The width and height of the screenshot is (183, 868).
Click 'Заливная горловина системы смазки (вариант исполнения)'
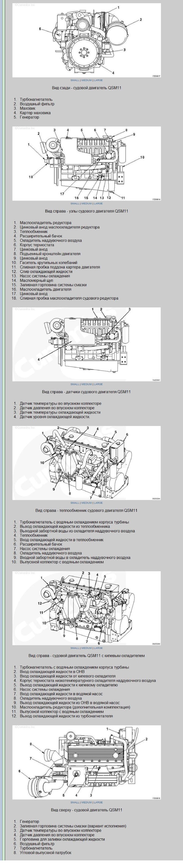click(73, 826)
